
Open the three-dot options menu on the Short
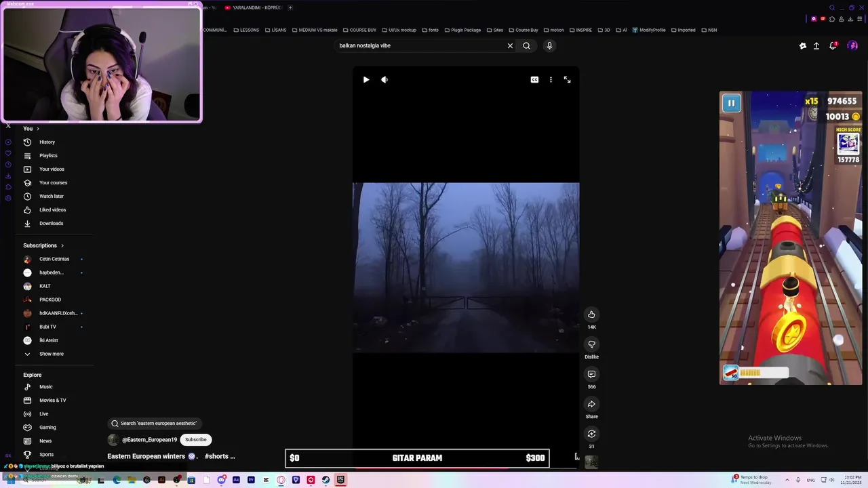(551, 80)
